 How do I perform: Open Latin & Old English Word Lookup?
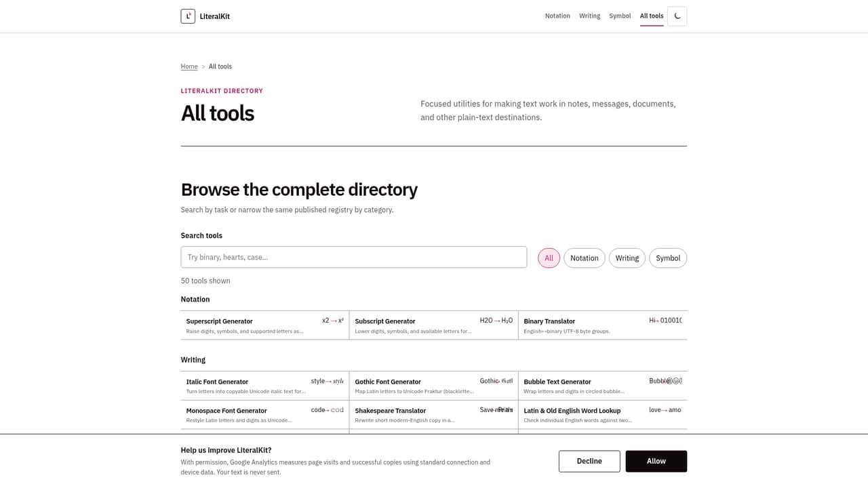[602, 415]
